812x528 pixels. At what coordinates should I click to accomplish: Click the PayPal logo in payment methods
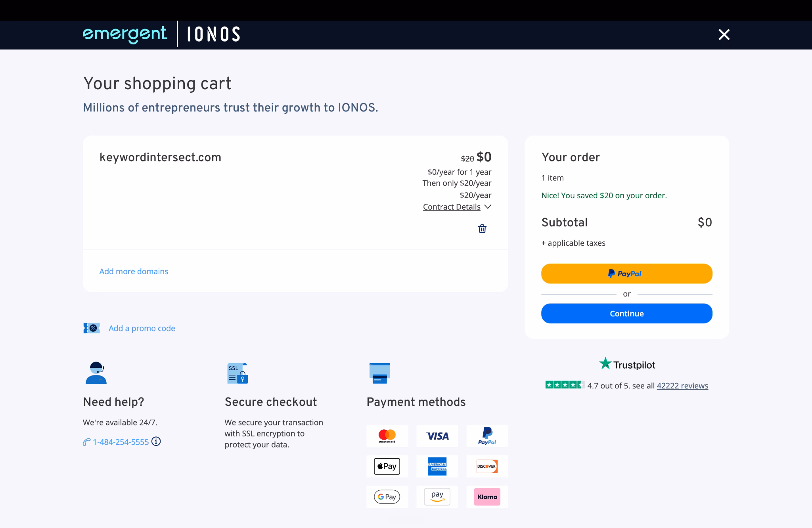click(487, 436)
